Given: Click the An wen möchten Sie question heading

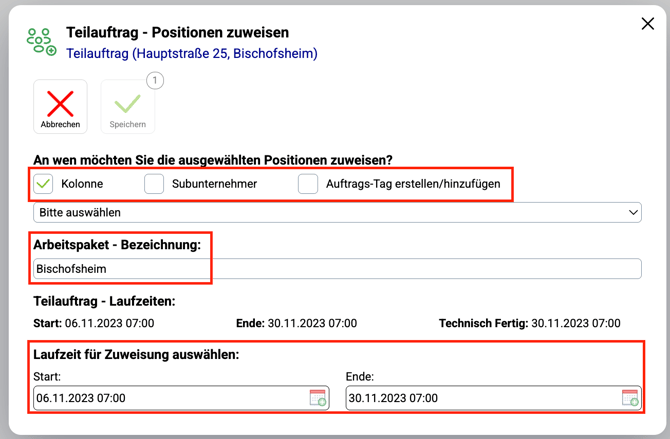Looking at the screenshot, I should point(213,159).
